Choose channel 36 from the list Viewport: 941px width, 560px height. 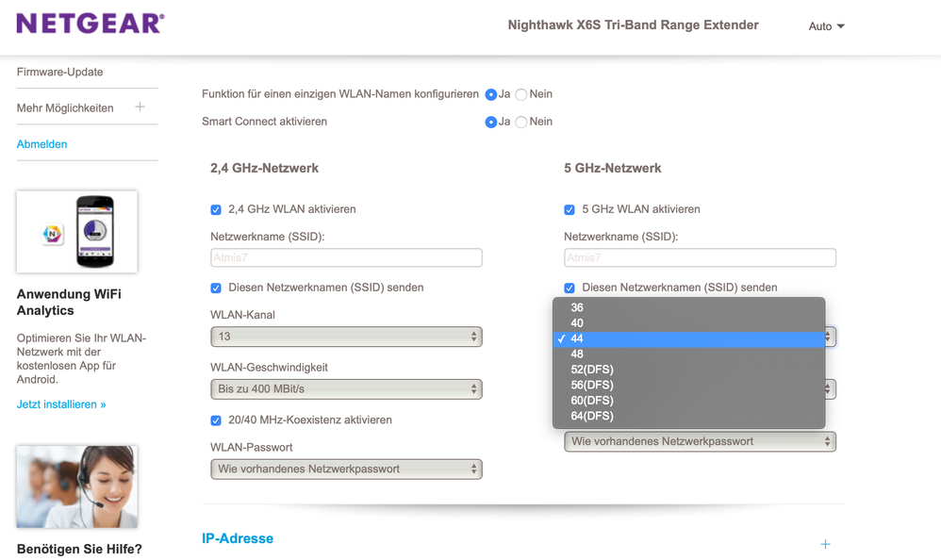[x=577, y=307]
